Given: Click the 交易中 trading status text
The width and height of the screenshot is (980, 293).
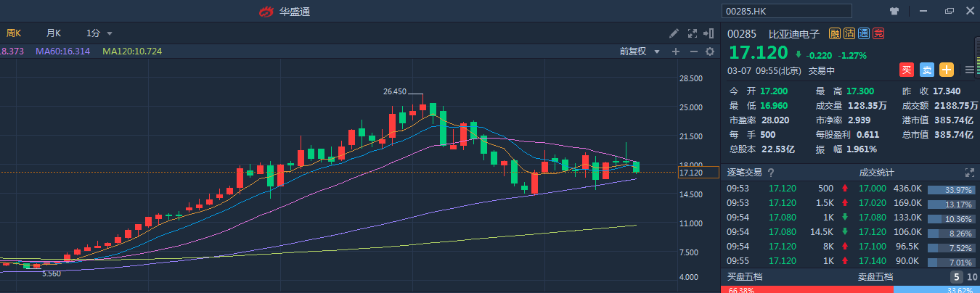Looking at the screenshot, I should pos(822,71).
